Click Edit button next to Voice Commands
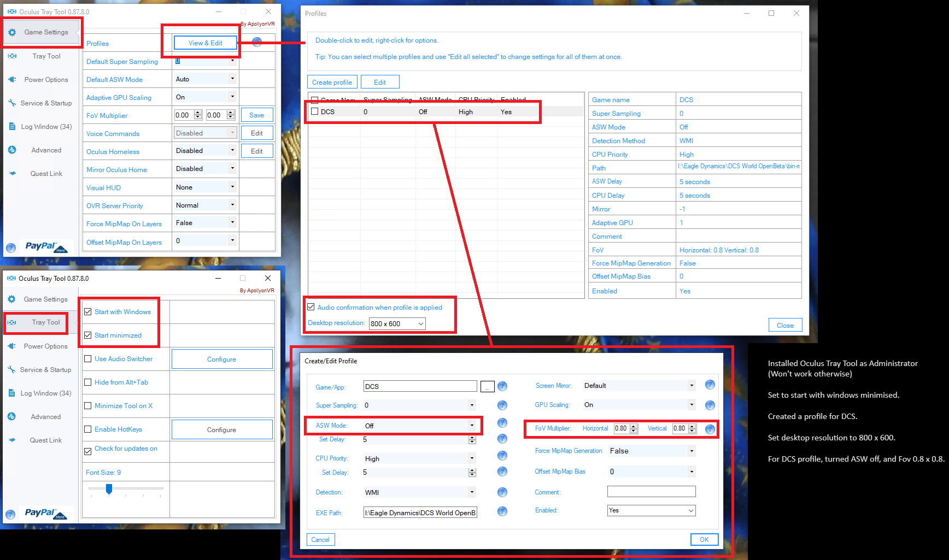The image size is (949, 560). click(257, 133)
